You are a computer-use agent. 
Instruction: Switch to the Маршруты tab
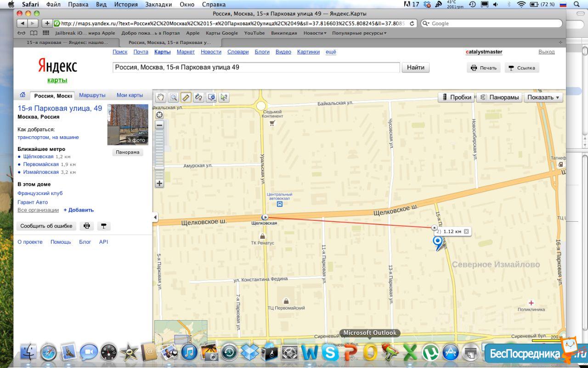click(x=92, y=95)
